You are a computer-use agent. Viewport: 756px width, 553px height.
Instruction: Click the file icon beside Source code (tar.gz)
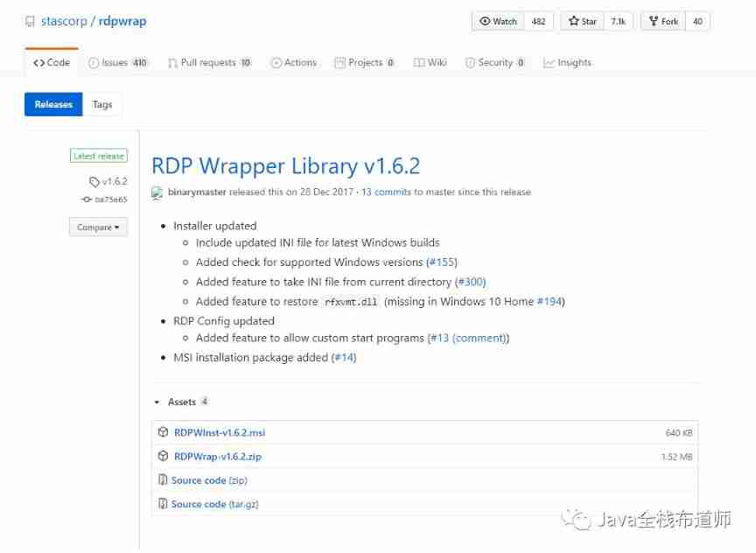click(x=163, y=503)
